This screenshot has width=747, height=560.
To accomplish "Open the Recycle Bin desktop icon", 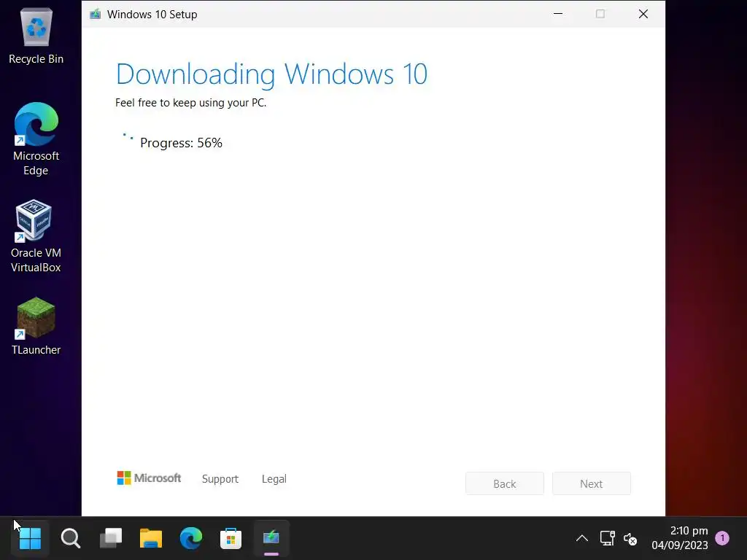I will pyautogui.click(x=36, y=36).
